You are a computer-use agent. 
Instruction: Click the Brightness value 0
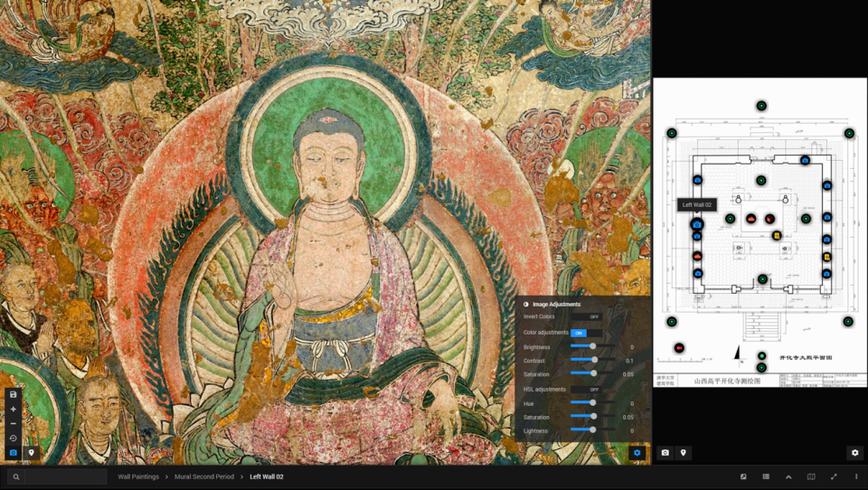[632, 347]
